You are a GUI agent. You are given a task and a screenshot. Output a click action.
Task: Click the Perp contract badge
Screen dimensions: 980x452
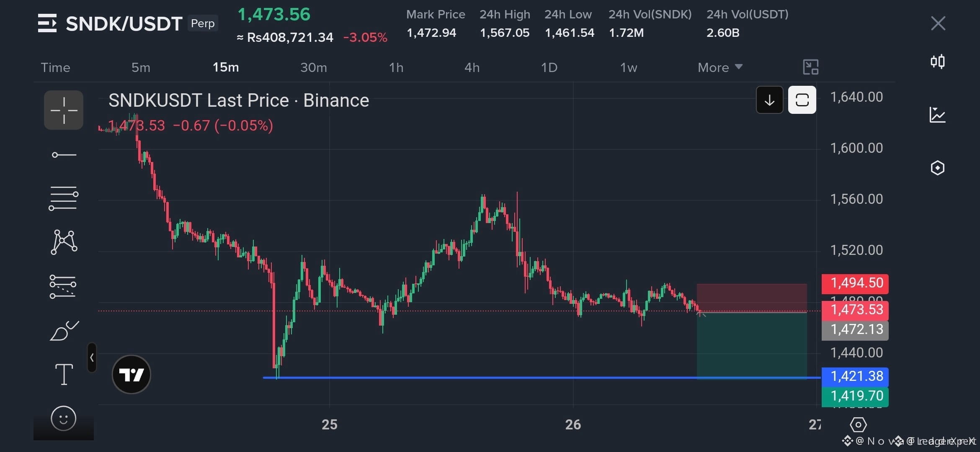point(203,23)
